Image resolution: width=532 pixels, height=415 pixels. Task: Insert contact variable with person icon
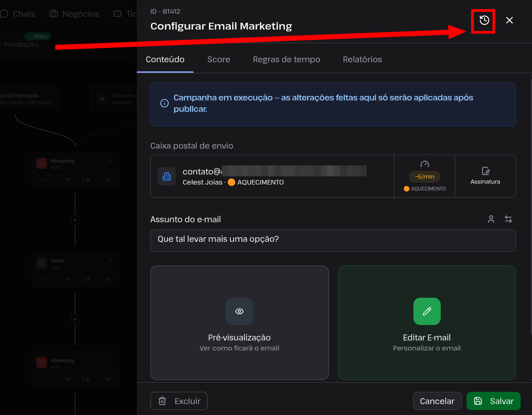point(491,219)
